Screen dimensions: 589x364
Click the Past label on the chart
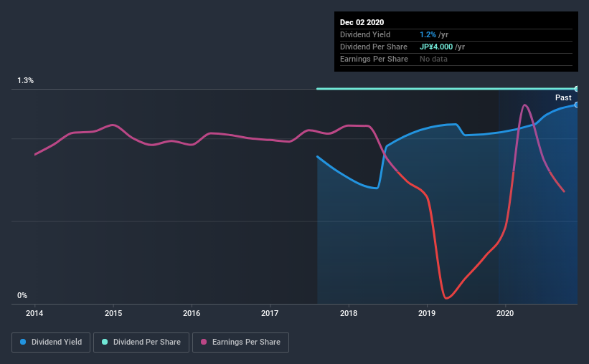click(563, 97)
